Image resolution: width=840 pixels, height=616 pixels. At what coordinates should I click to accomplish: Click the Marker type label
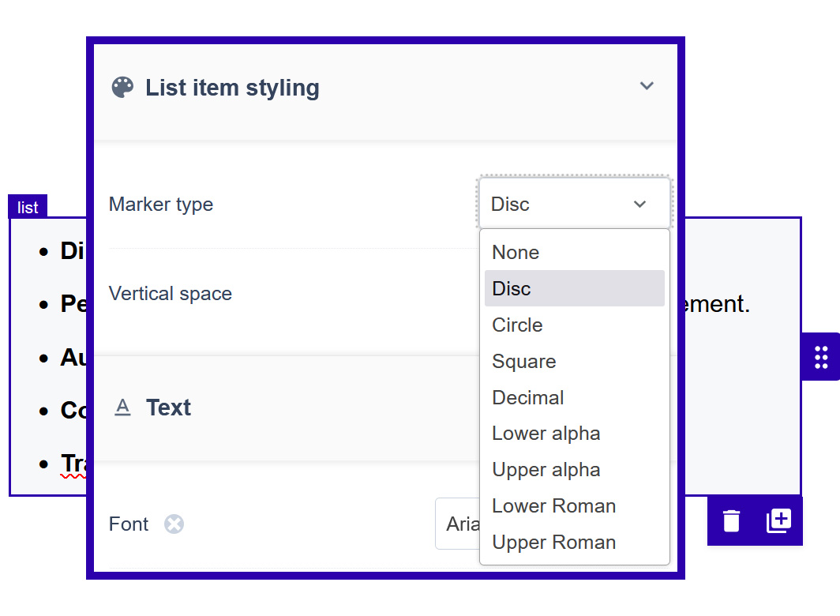click(x=161, y=205)
